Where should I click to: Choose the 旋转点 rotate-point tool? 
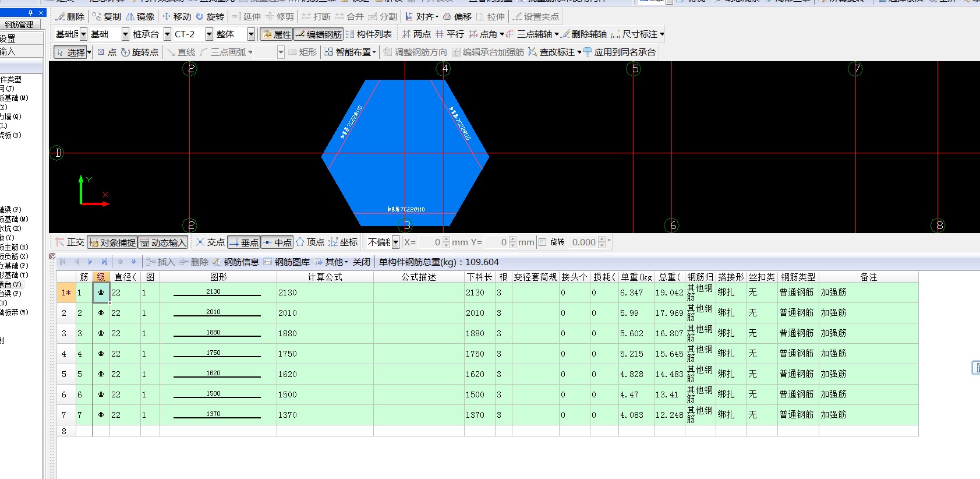140,52
